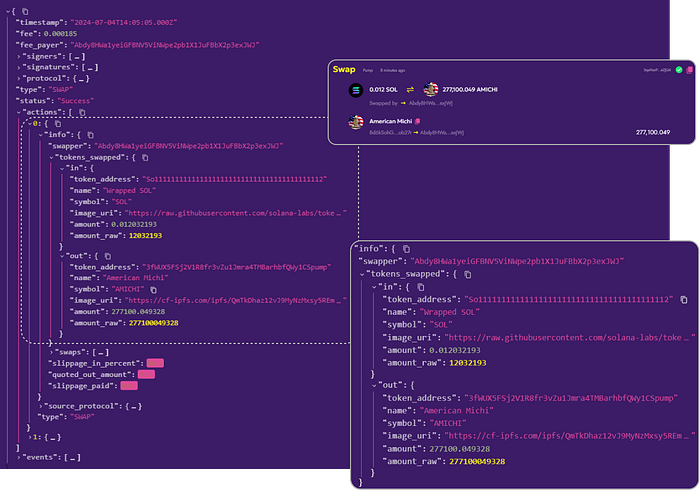Click the pink copy icon beside American Michi
Screen dimensions: 700x497
coord(419,120)
